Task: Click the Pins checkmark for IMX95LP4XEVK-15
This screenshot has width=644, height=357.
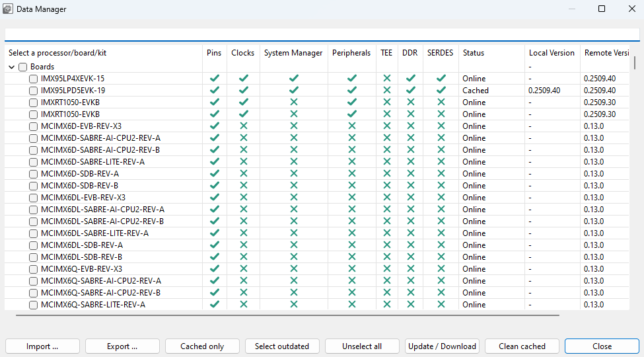Action: 214,79
